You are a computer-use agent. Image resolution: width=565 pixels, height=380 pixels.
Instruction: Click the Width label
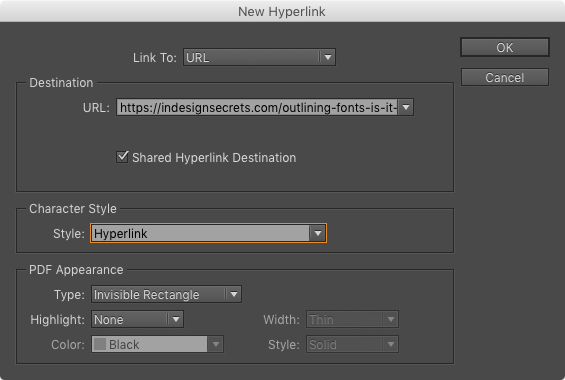pyautogui.click(x=281, y=319)
